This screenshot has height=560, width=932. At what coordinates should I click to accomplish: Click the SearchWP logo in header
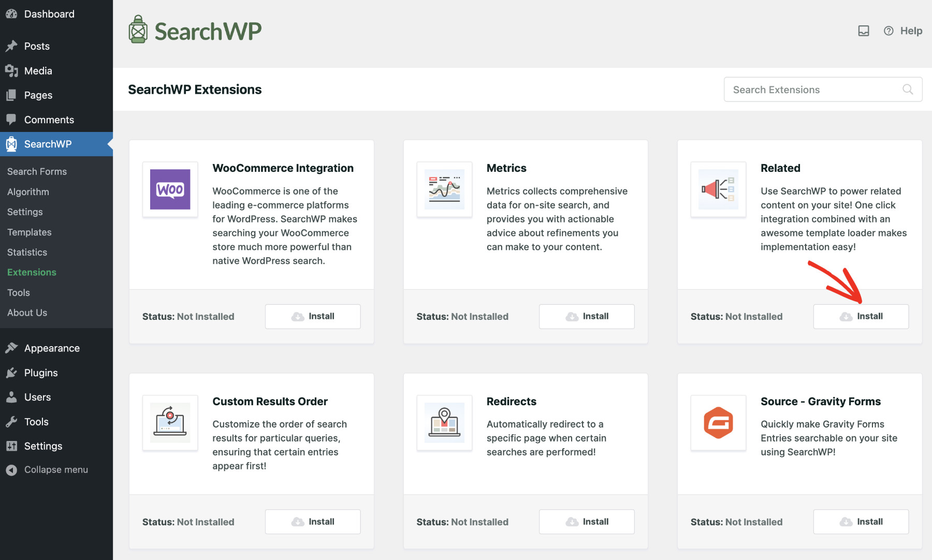click(195, 30)
